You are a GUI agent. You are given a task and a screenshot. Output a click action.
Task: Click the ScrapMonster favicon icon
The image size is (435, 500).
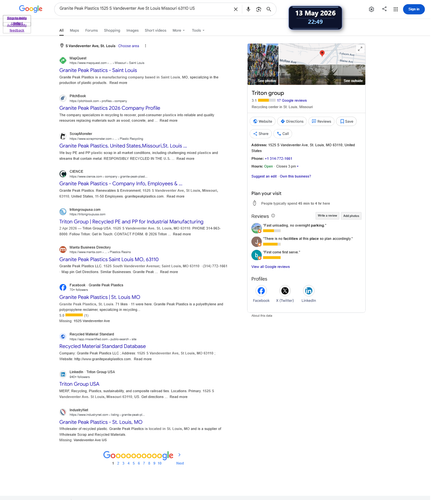point(63,136)
